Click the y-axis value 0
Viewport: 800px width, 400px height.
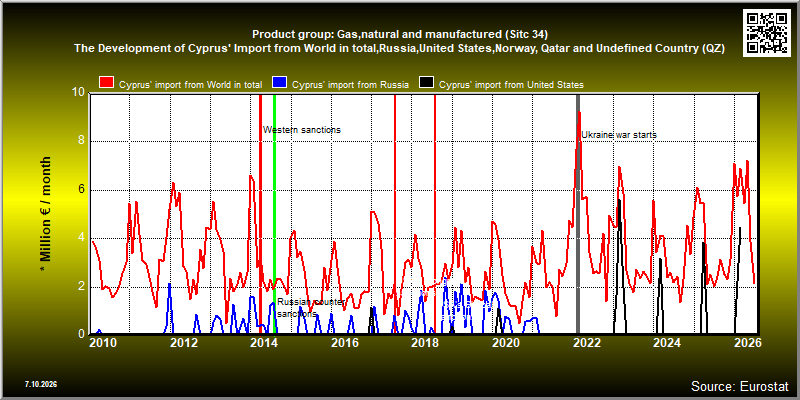click(x=82, y=334)
